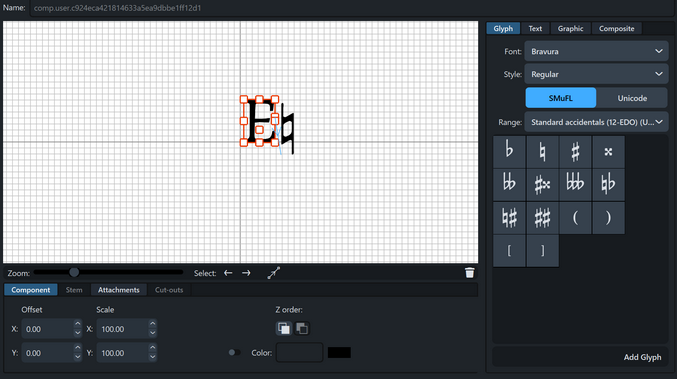Switch to the Composite tab
Image resolution: width=677 pixels, height=379 pixels.
(617, 28)
